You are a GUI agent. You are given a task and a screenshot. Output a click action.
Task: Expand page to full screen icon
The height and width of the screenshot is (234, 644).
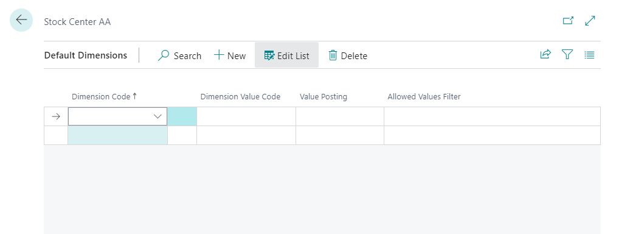590,21
